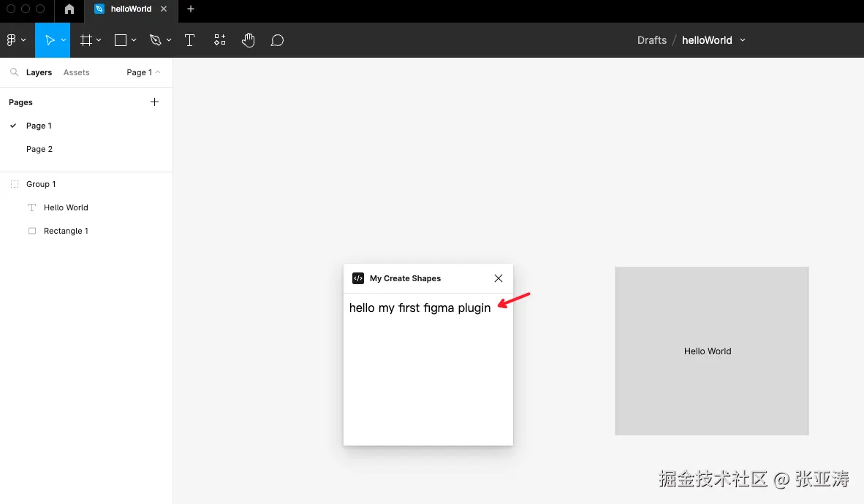Activate the helloWorld file tab
The width and height of the screenshot is (864, 504).
click(x=131, y=9)
